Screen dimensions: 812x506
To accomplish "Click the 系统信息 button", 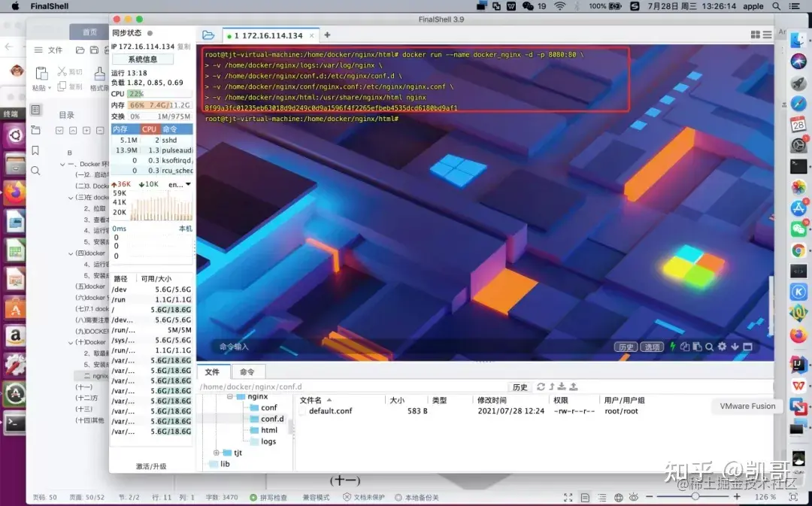I will click(141, 59).
